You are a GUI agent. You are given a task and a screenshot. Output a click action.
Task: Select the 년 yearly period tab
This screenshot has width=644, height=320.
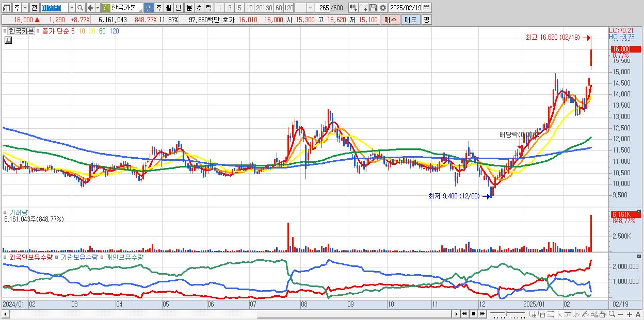tap(178, 8)
